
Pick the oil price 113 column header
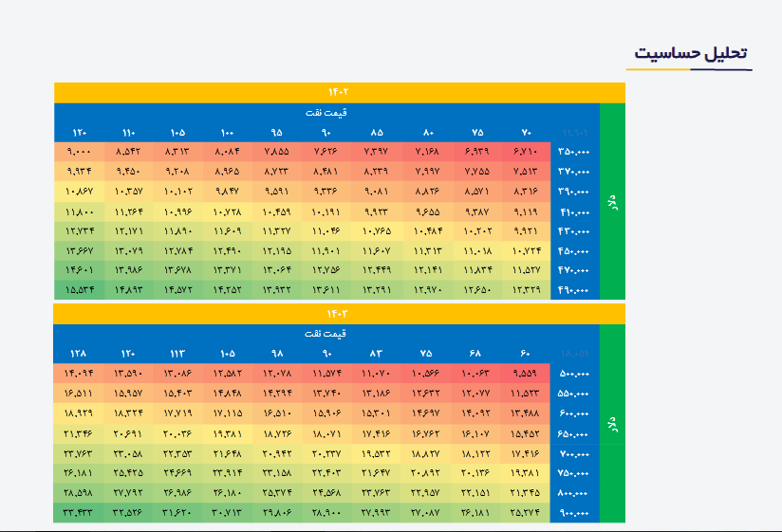(177, 354)
